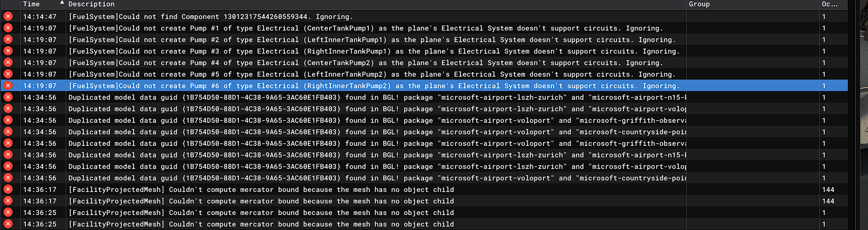Screen dimensions: 868x230
Task: Select first Duplicated model data guid message
Action: (x=377, y=97)
